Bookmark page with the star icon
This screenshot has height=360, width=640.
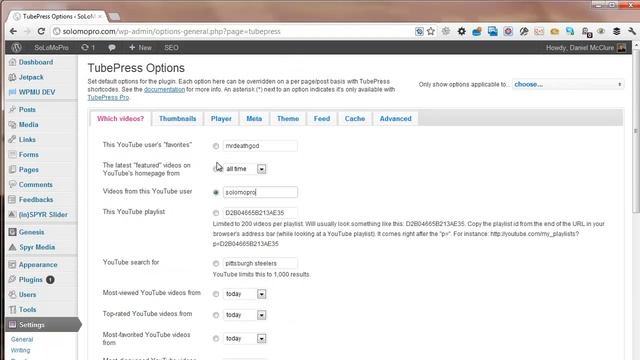coord(431,31)
